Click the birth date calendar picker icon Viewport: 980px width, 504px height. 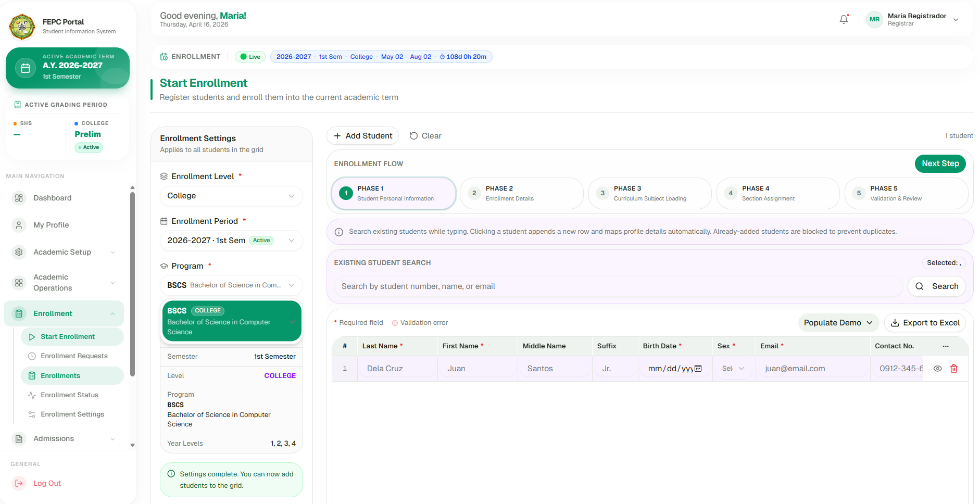[x=698, y=369]
